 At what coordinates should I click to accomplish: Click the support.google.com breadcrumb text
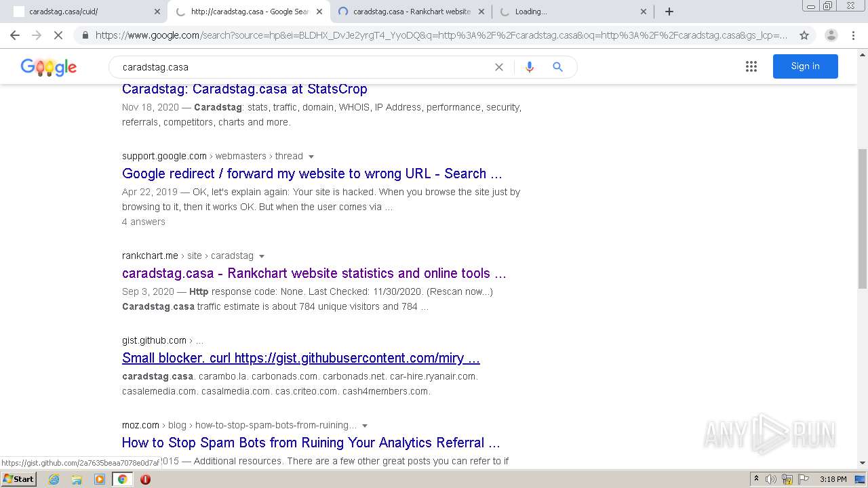point(212,156)
